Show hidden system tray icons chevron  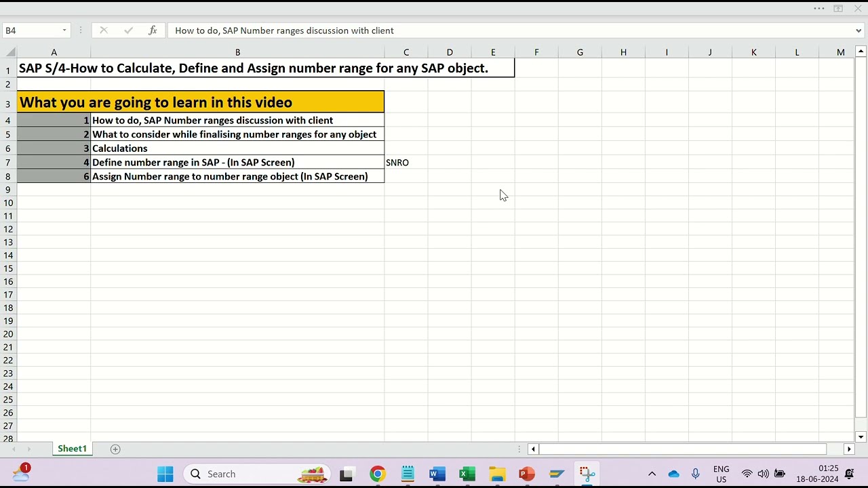[652, 474]
